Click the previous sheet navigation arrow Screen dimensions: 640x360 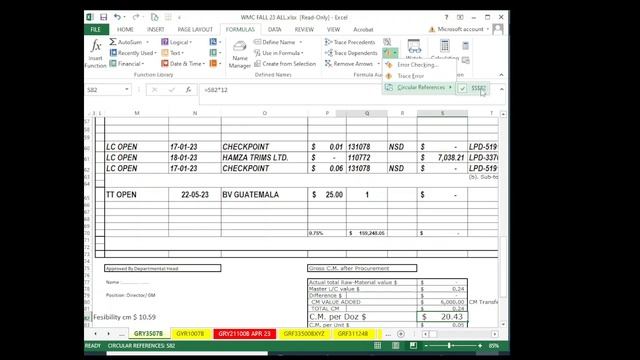(96, 334)
